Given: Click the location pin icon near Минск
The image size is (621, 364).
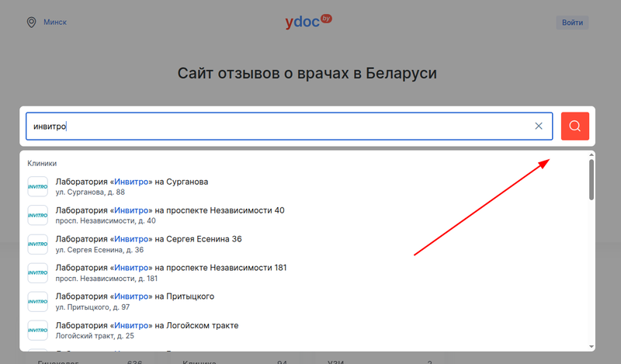Looking at the screenshot, I should click(x=31, y=23).
